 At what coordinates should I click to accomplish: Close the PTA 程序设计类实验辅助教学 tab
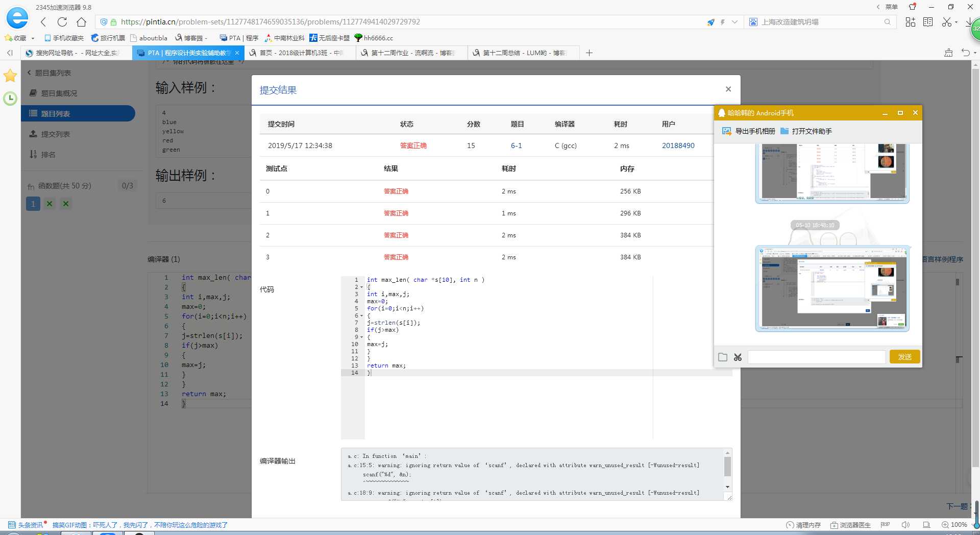(x=237, y=53)
